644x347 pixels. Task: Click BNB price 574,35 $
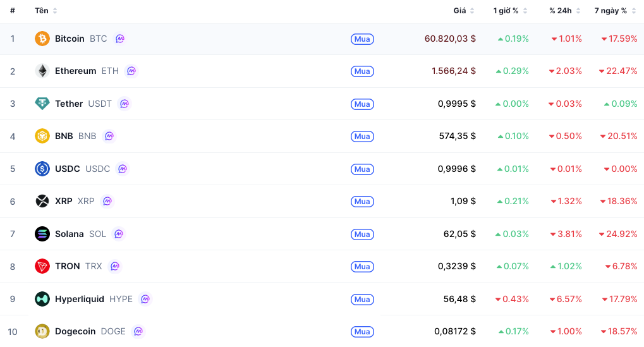(x=457, y=136)
